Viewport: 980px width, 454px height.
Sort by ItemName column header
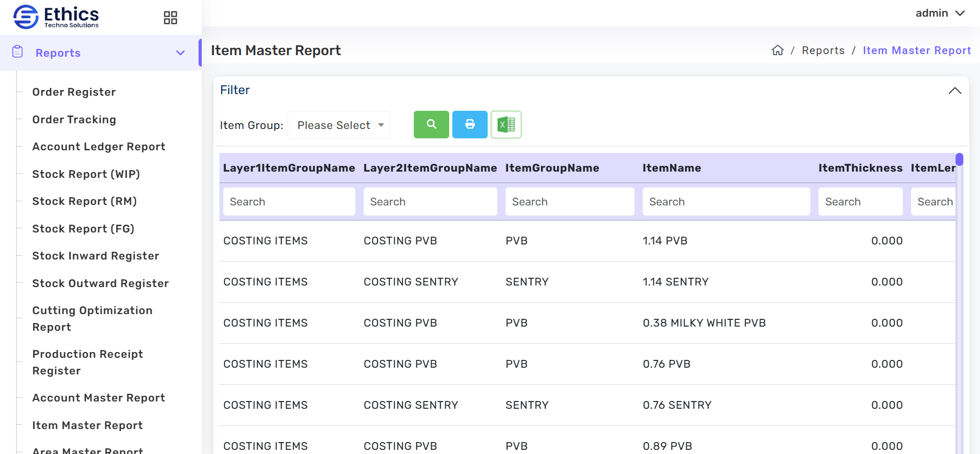[672, 168]
